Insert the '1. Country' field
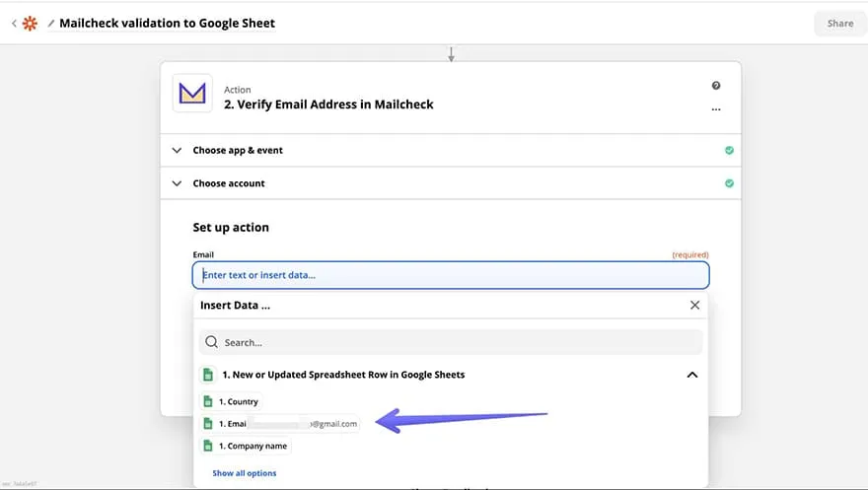The width and height of the screenshot is (868, 490). point(231,401)
